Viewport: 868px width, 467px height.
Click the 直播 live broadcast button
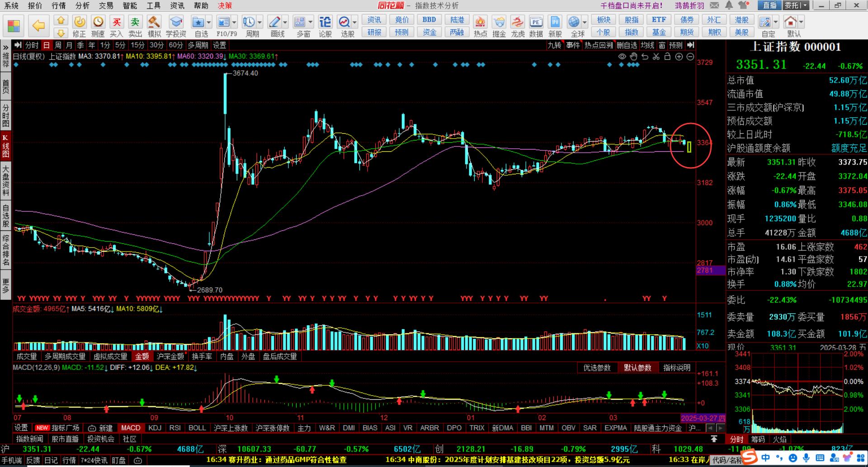pyautogui.click(x=770, y=5)
